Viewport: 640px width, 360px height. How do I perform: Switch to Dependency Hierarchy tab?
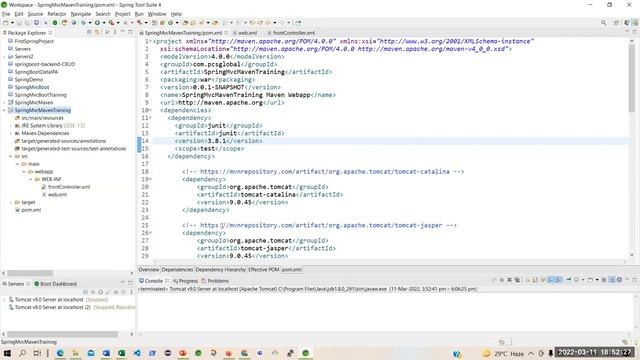[220, 269]
